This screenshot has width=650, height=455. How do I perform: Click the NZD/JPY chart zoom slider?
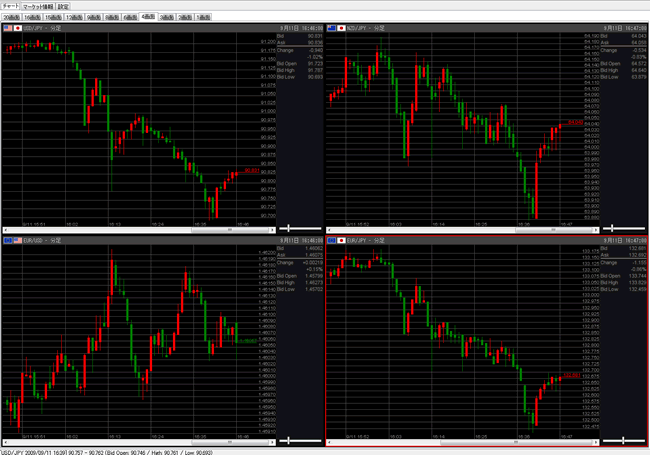(624, 228)
